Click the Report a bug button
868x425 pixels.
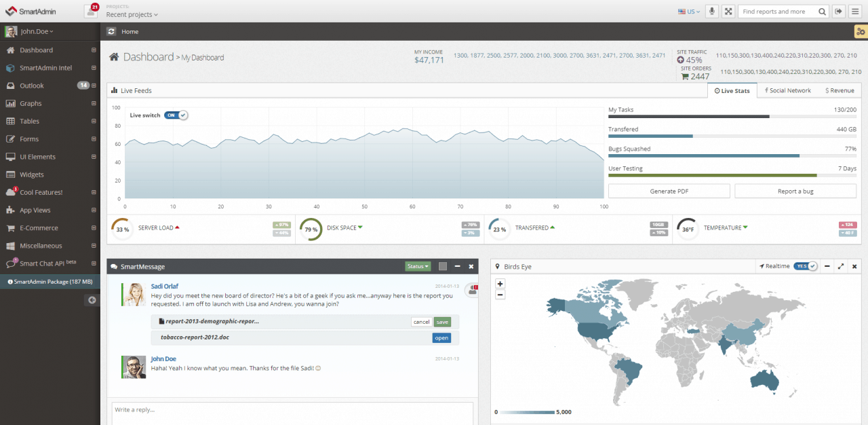795,191
